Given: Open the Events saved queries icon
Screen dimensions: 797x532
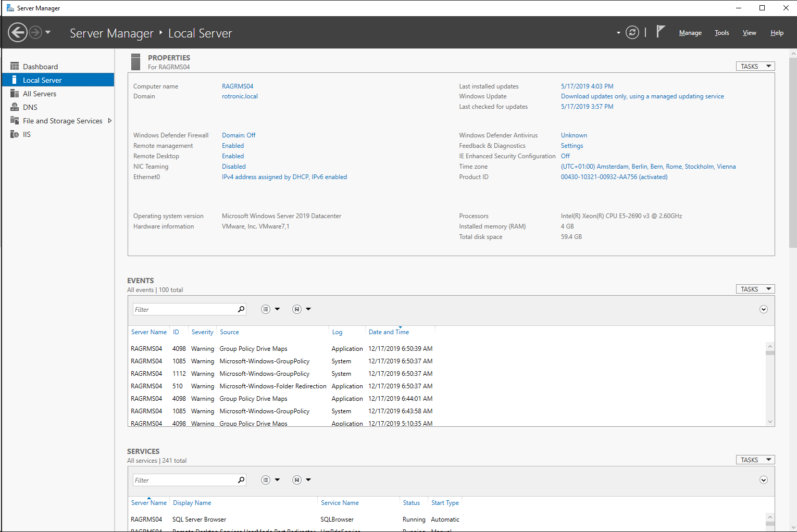Looking at the screenshot, I should coord(297,309).
